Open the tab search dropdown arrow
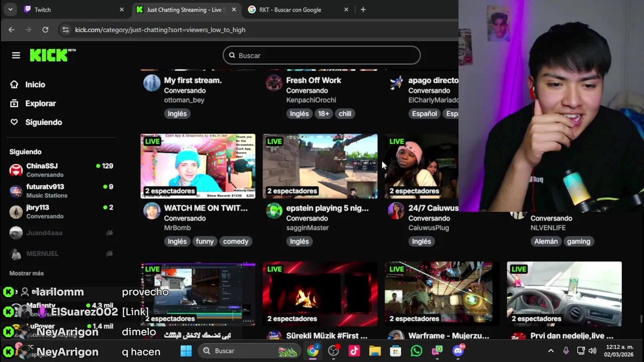 [10, 10]
